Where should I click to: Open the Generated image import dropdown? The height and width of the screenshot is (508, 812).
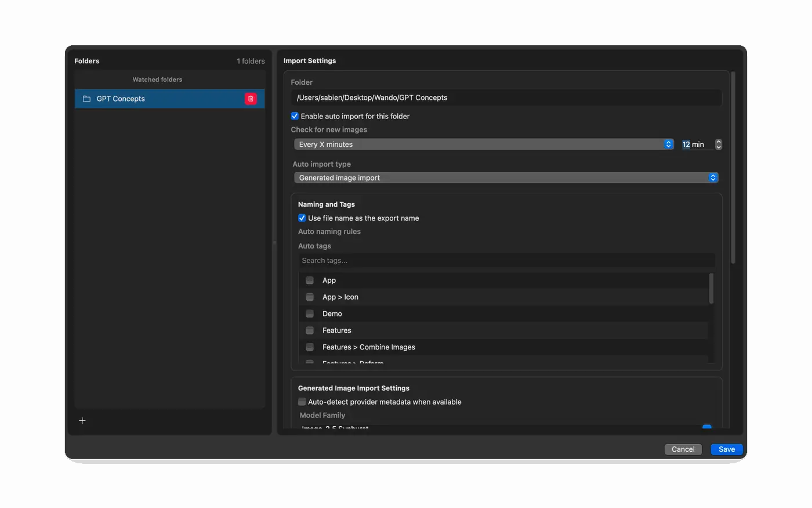coord(506,178)
